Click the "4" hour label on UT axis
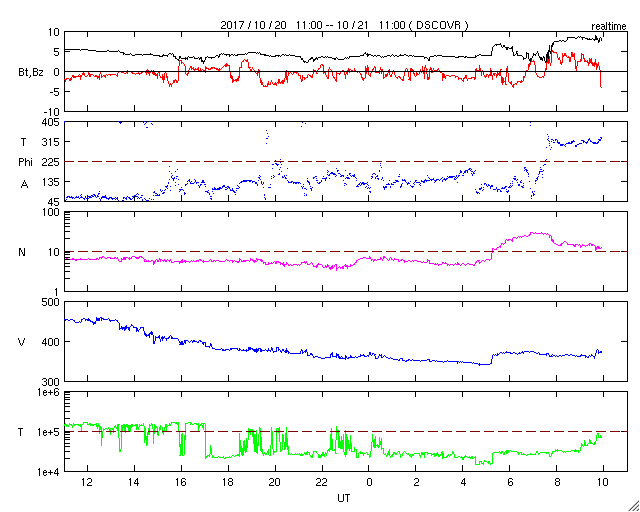Screen dimensions: 640x512 (462, 482)
